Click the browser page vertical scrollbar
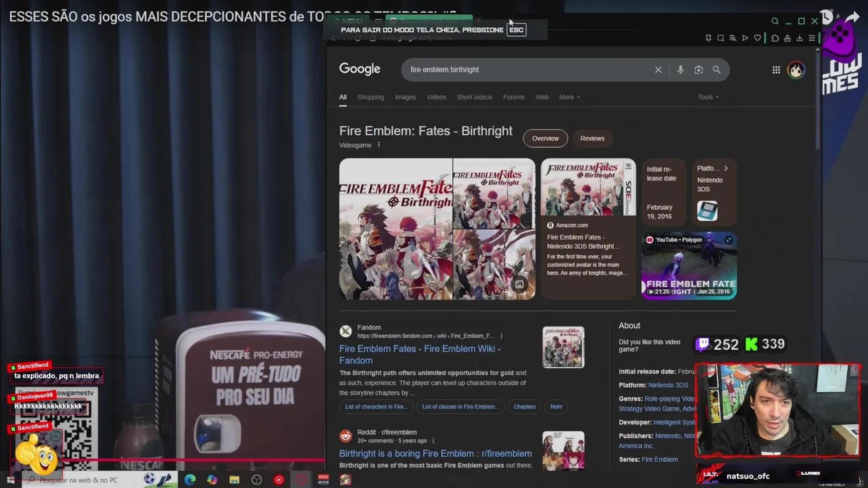The image size is (868, 488). pos(818,102)
